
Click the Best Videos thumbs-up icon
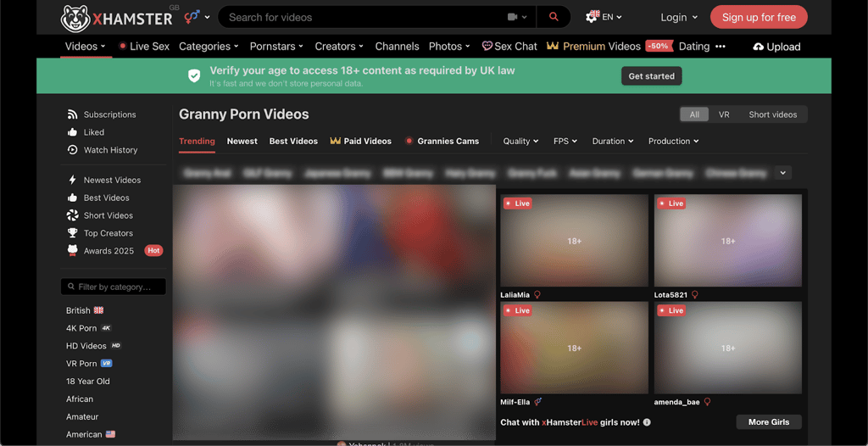pyautogui.click(x=72, y=198)
